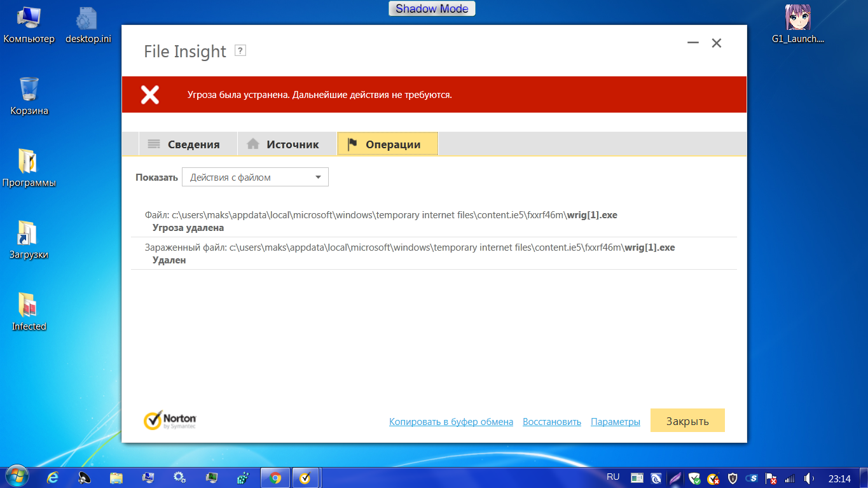
Task: Open the Загрузки shortcut folder
Action: (29, 241)
